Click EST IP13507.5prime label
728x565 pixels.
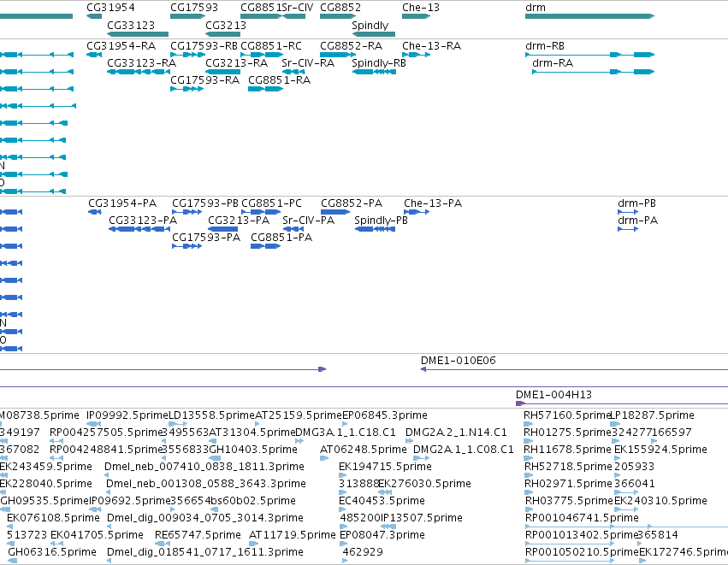click(x=421, y=518)
